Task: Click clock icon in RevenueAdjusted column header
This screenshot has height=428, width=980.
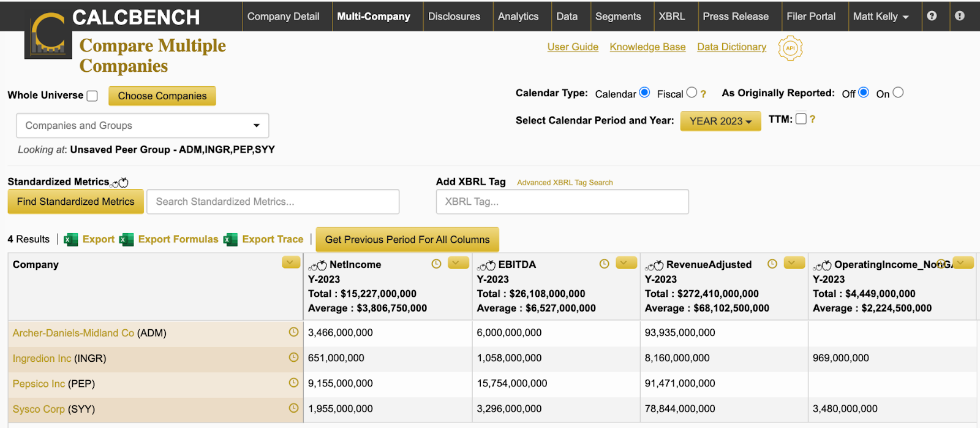Action: click(x=772, y=264)
